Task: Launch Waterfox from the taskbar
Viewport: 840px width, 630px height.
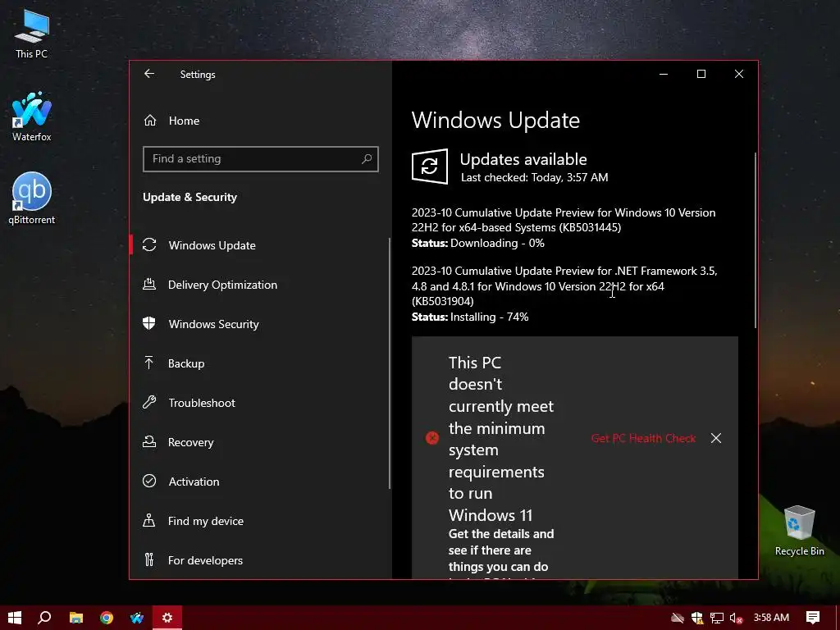Action: (x=137, y=618)
